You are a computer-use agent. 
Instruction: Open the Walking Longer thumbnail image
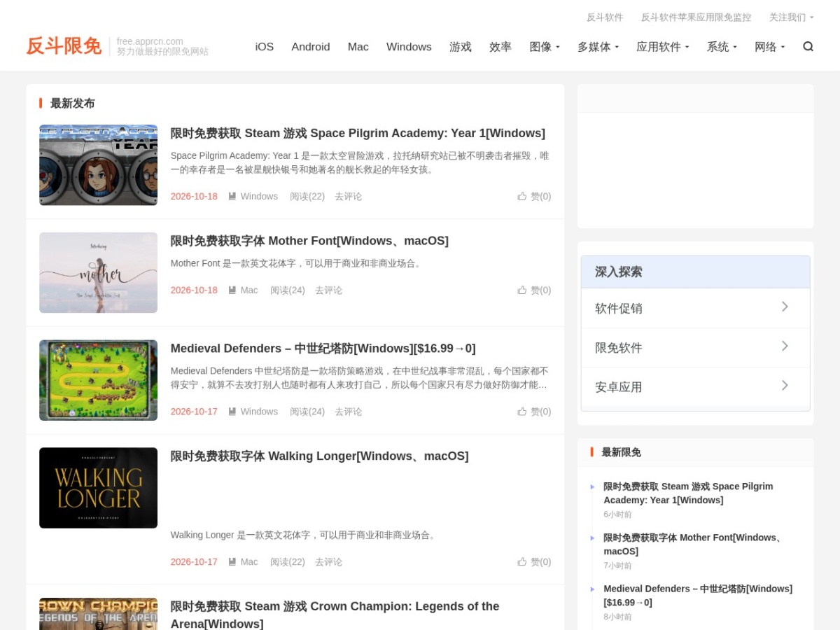click(x=98, y=488)
